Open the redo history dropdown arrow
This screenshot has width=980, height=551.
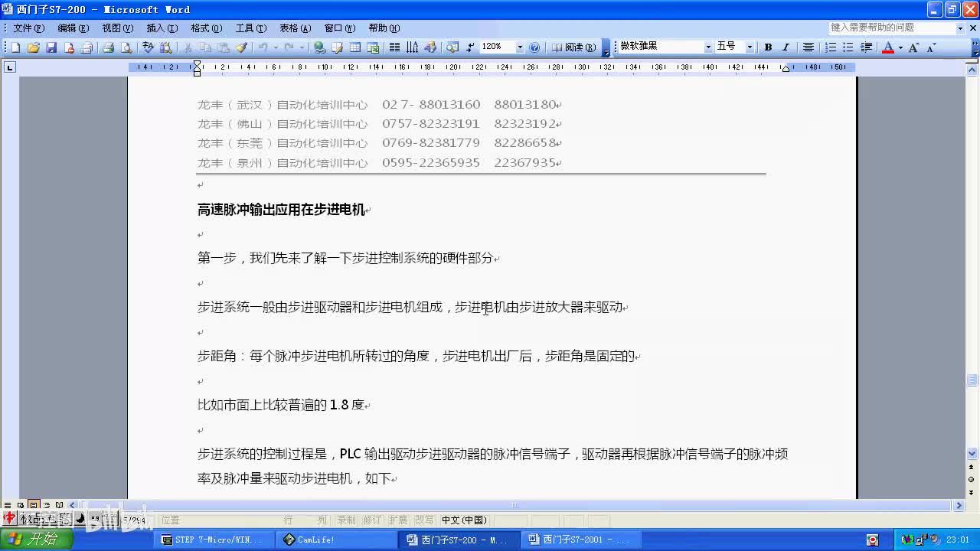coord(302,47)
